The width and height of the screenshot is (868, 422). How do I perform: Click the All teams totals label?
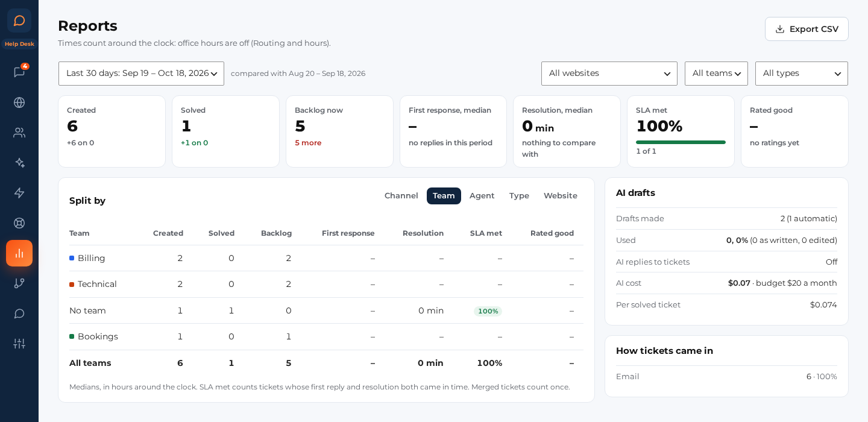[90, 363]
